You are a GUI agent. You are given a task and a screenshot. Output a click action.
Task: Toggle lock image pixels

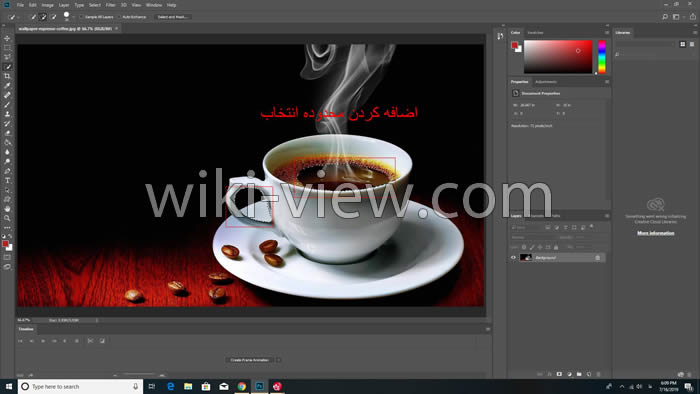pos(532,247)
